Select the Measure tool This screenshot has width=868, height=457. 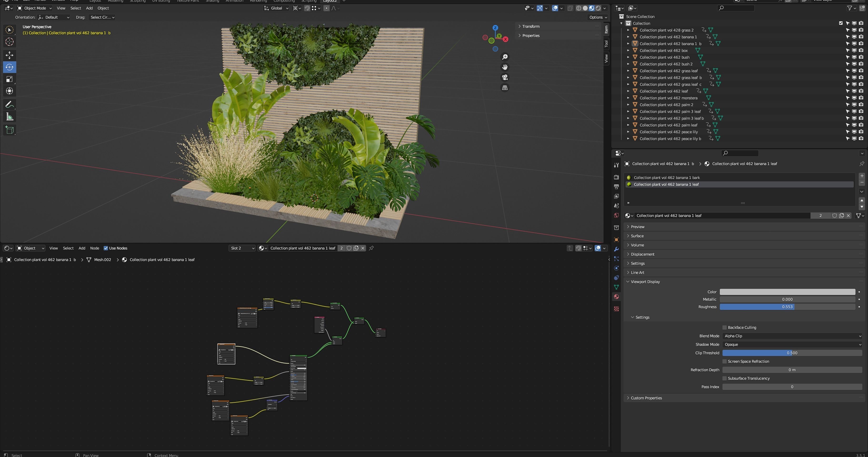click(10, 117)
